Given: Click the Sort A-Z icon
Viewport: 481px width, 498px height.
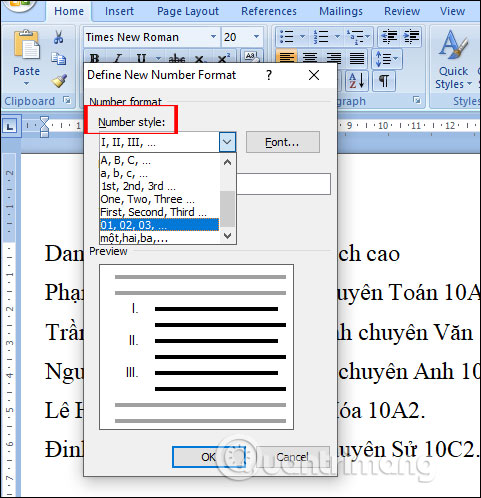Looking at the screenshot, I should click(x=356, y=80).
